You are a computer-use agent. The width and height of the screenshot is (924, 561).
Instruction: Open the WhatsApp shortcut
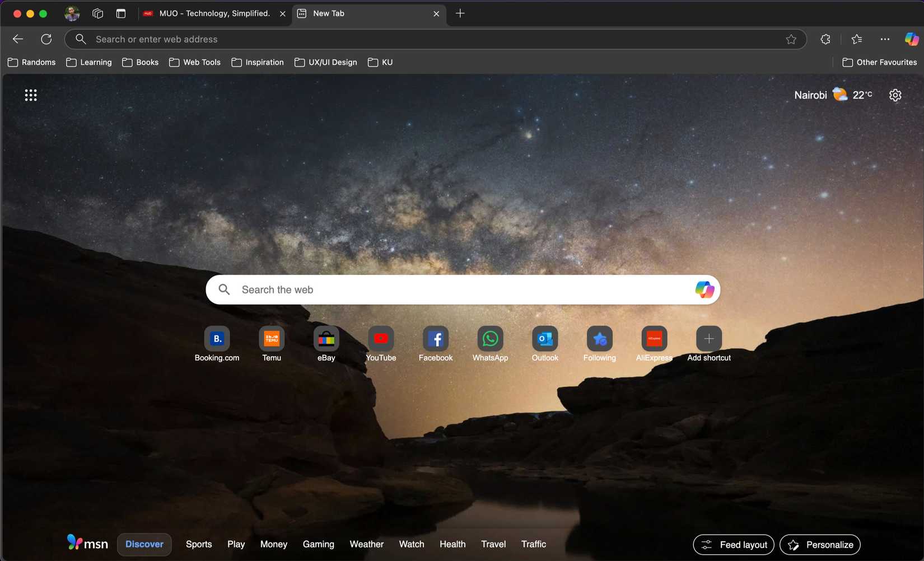tap(490, 338)
